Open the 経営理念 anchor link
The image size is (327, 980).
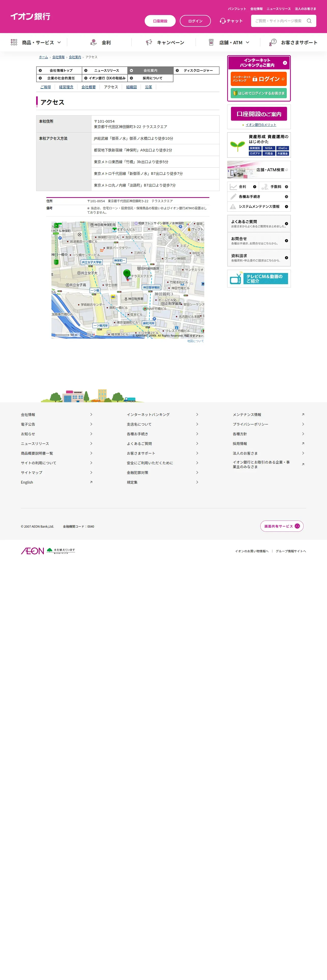66,87
